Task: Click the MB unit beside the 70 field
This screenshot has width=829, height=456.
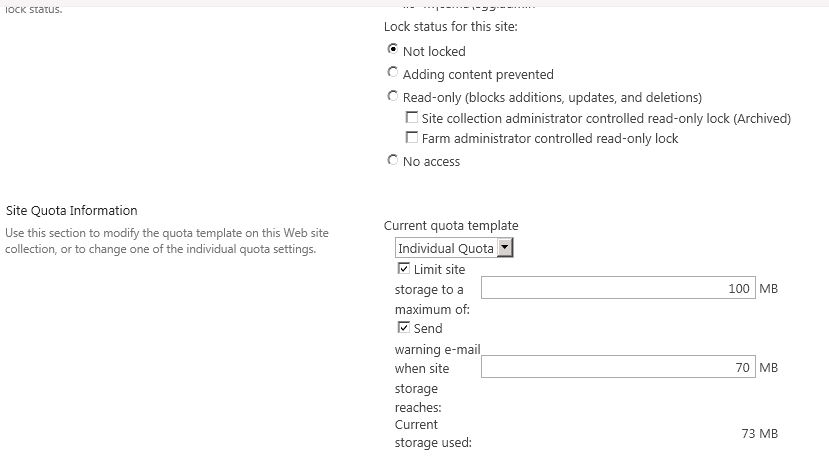Action: [768, 368]
